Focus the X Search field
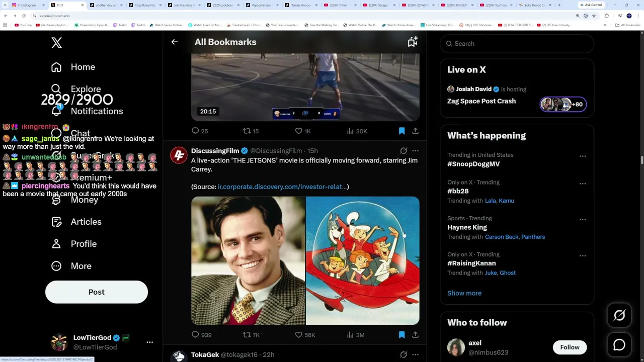This screenshot has height=362, width=644. point(517,44)
